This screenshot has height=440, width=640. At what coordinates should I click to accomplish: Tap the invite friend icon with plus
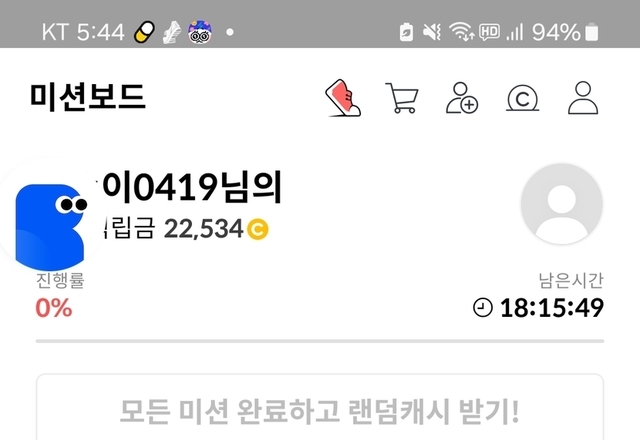pyautogui.click(x=462, y=98)
